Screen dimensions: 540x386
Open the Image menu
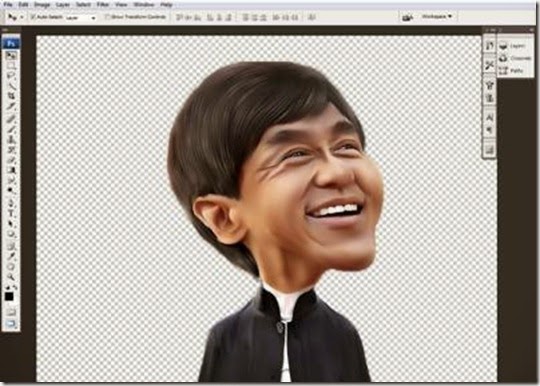[42, 4]
